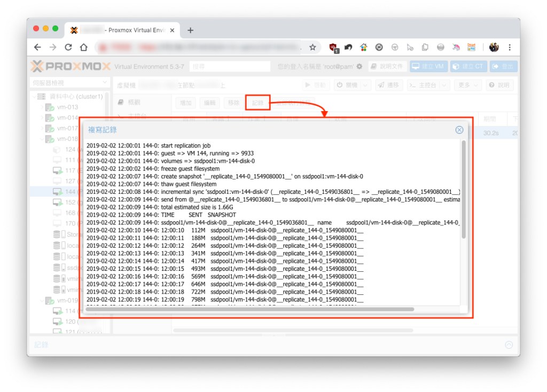Open the 主控台 console dropdown arrow

pos(444,85)
